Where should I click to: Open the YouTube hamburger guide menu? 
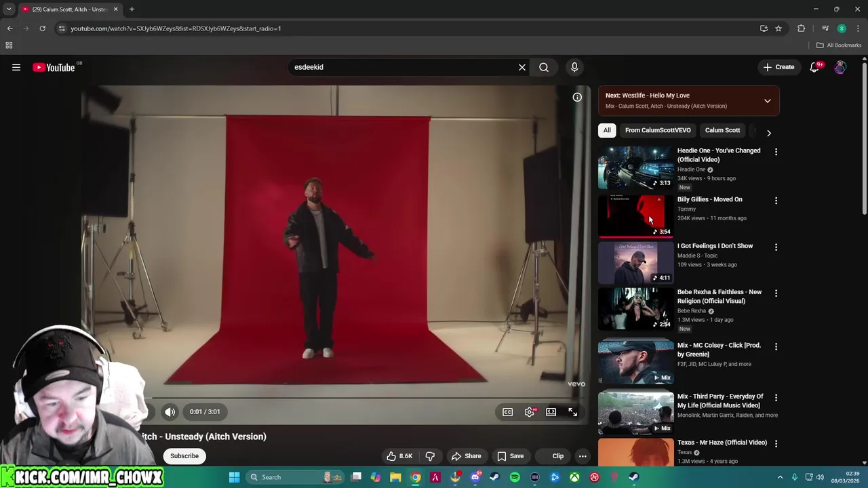16,67
